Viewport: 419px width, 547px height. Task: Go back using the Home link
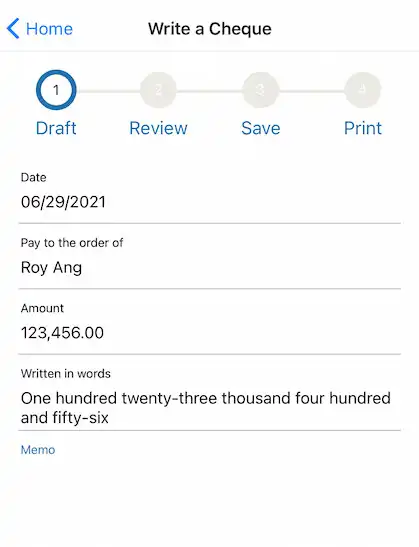[49, 29]
